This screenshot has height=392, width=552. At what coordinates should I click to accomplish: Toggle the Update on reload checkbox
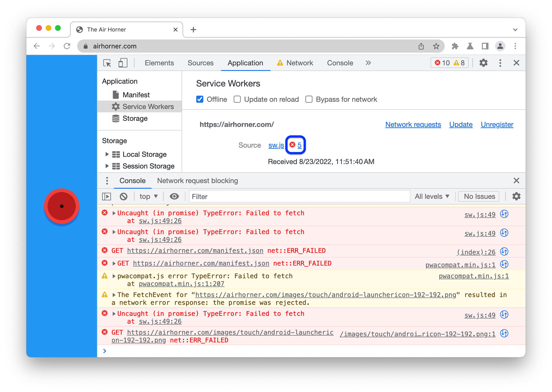[x=237, y=99]
